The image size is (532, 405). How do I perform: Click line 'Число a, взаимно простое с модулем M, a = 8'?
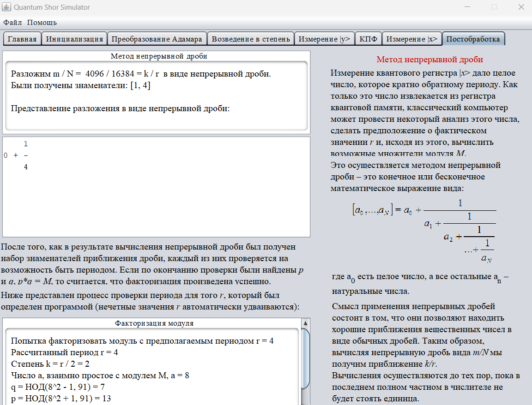(x=100, y=375)
